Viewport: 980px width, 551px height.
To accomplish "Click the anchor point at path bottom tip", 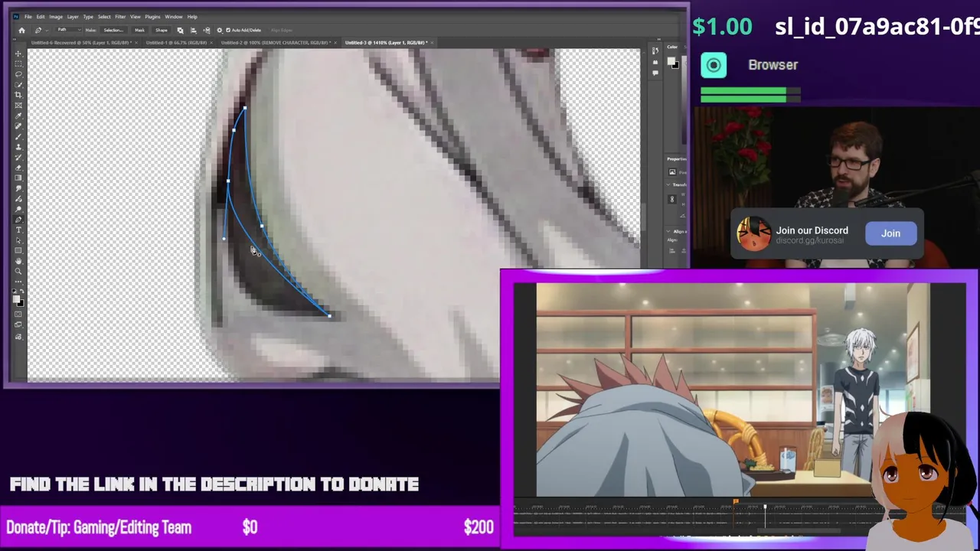I will [329, 315].
